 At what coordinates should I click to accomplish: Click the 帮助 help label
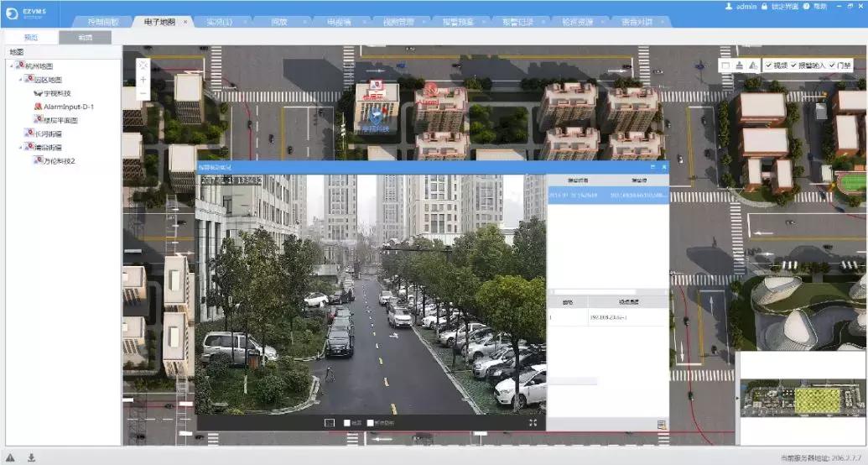click(820, 6)
